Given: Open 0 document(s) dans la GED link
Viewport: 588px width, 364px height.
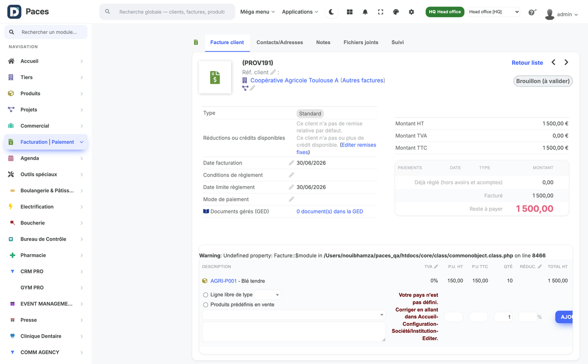Looking at the screenshot, I should pos(330,212).
